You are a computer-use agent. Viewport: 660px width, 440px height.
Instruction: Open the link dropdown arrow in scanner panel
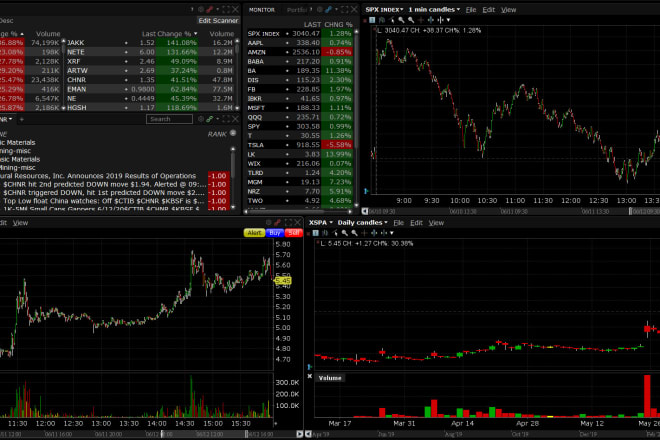click(x=217, y=9)
